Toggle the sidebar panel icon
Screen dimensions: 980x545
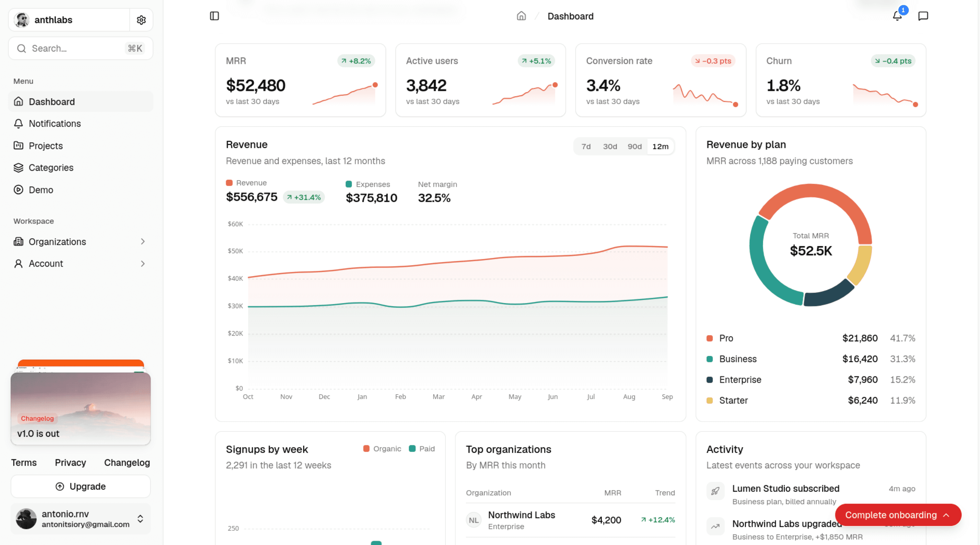[x=215, y=16]
